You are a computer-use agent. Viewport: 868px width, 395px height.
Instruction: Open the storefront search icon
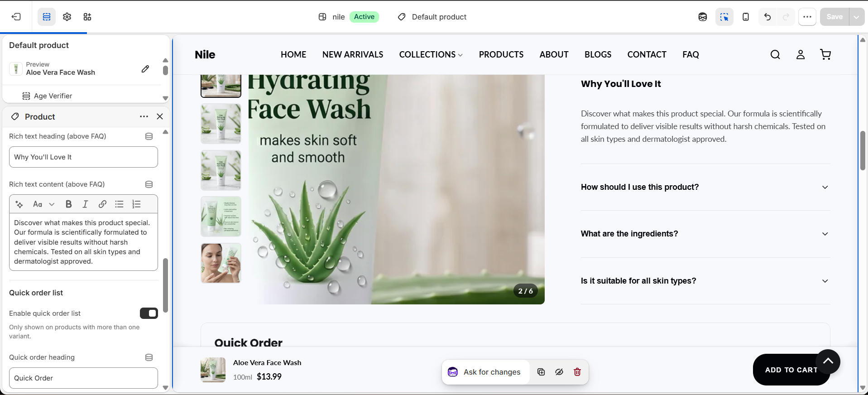tap(775, 55)
